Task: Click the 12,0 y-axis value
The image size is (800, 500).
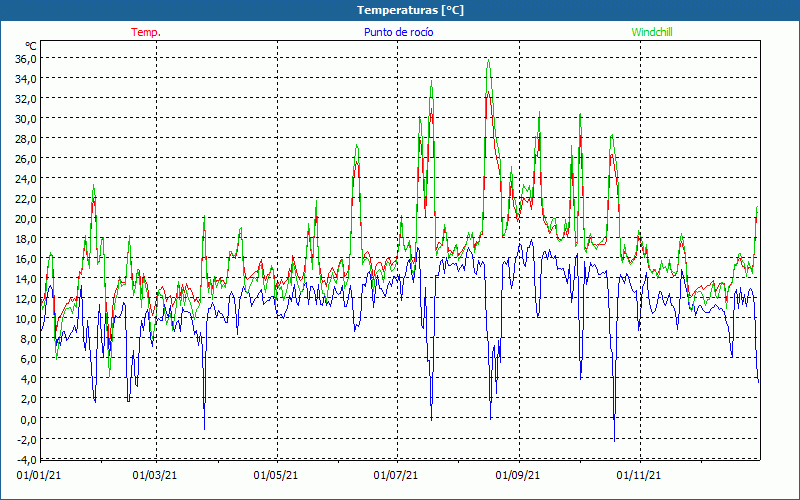Action: pos(26,298)
